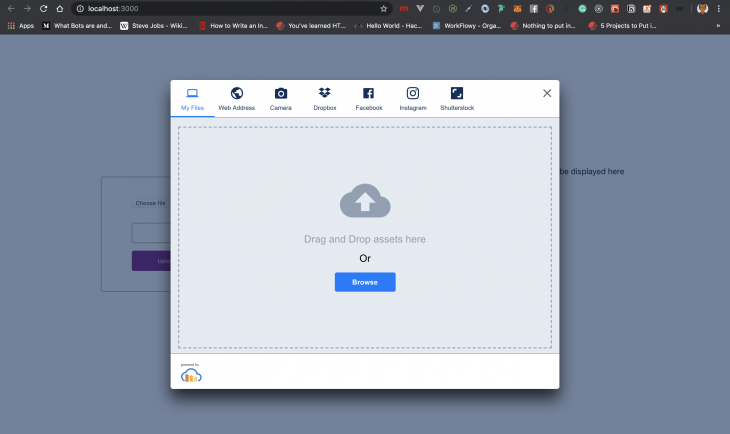Screen dimensions: 730x434
Task: Click the cloud upload icon
Action: [x=365, y=201]
